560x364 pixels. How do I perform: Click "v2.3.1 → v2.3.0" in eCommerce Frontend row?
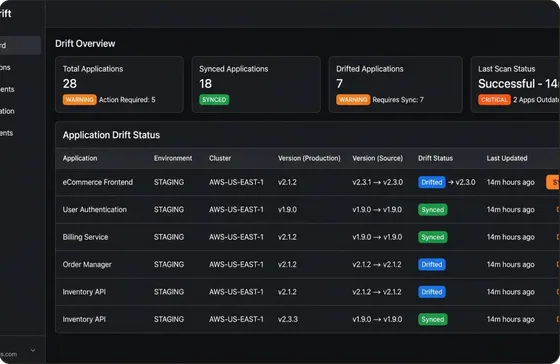[x=378, y=182]
